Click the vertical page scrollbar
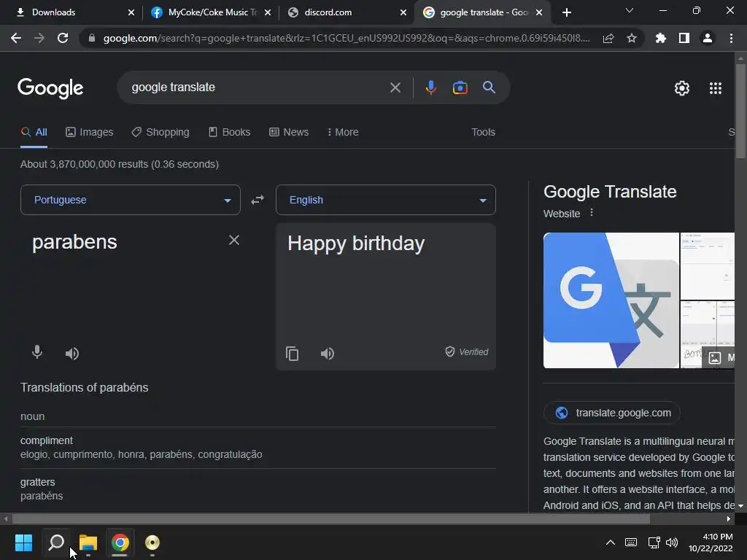747x560 pixels. [740, 111]
